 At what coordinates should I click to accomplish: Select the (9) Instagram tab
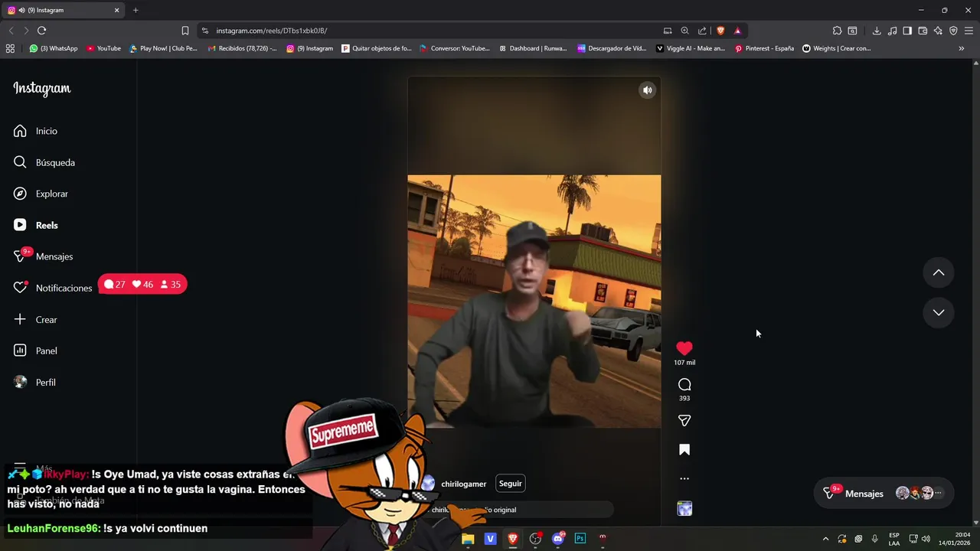pos(64,10)
